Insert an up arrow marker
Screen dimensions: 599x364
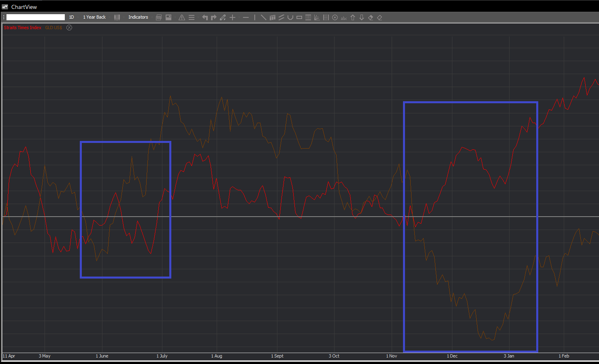click(353, 17)
